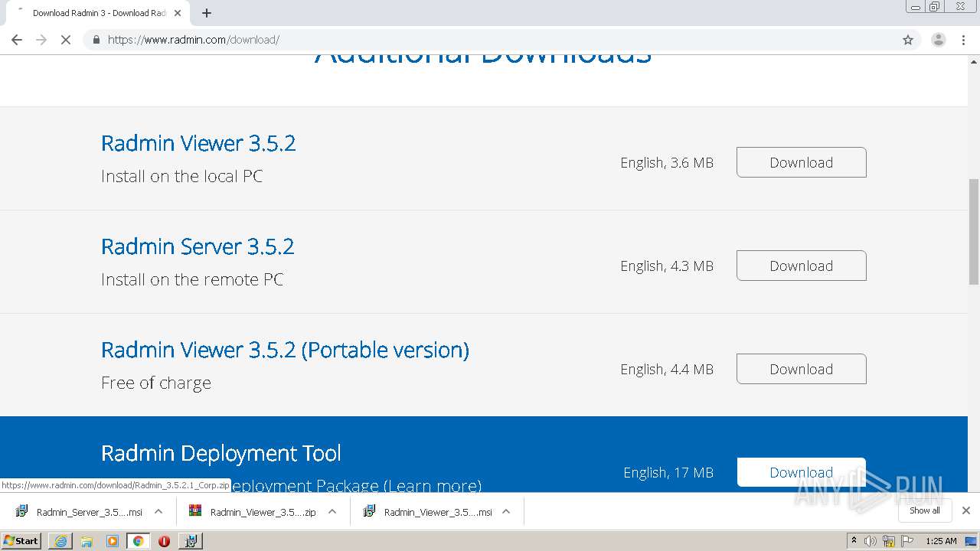
Task: Click the forward navigation arrow
Action: point(41,40)
